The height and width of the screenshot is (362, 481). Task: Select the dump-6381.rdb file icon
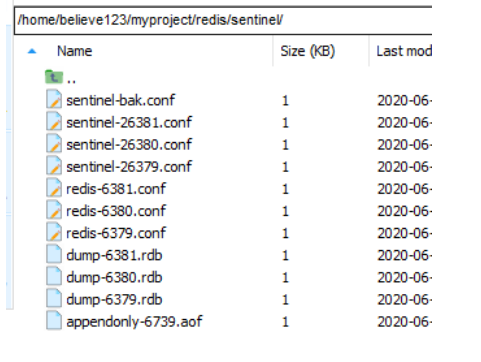pos(54,254)
